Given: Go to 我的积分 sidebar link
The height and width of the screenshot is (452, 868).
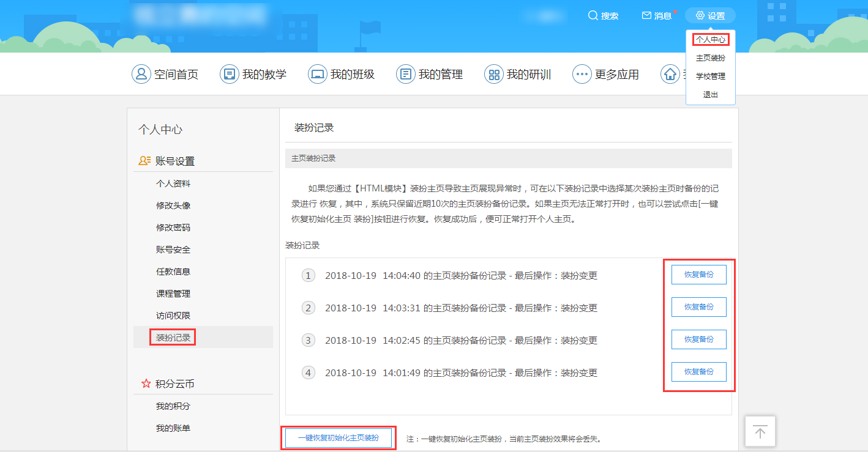Looking at the screenshot, I should (x=173, y=406).
